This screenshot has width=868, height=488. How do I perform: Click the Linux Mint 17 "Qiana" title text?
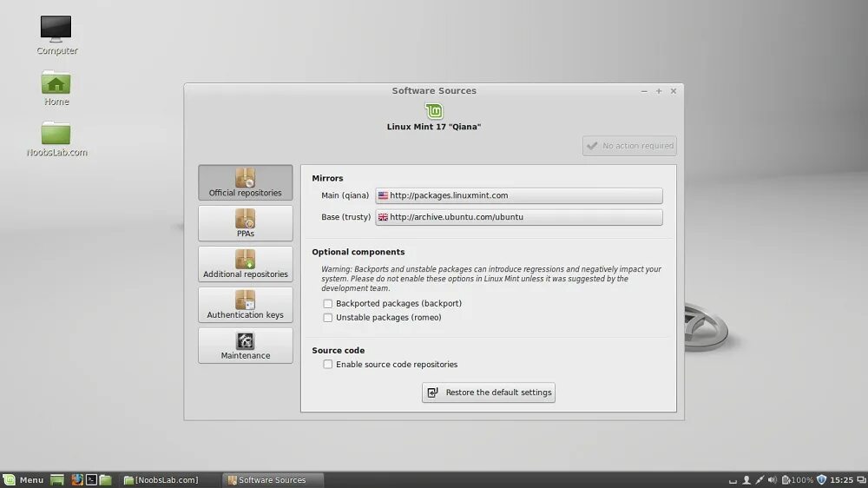click(x=434, y=127)
